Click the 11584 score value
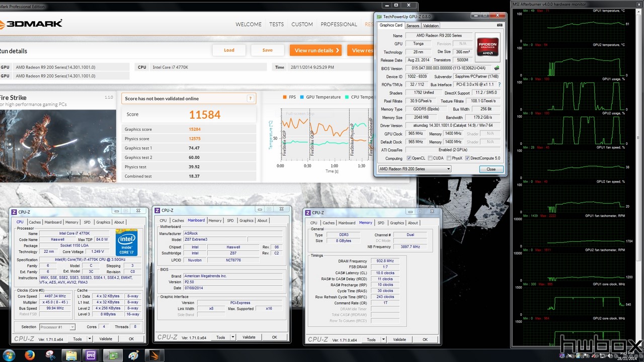 tap(205, 115)
